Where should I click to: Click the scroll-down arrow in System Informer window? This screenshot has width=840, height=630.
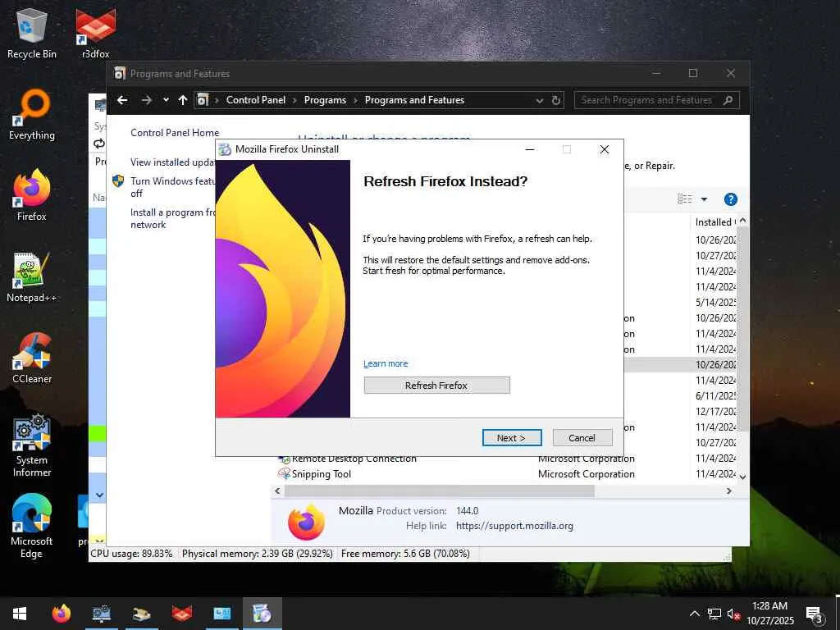(99, 495)
